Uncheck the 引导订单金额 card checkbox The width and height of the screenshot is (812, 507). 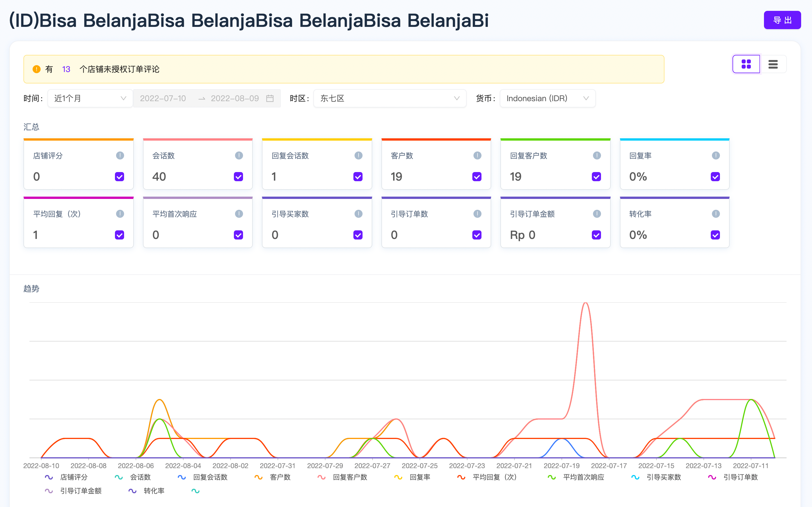[x=596, y=235]
